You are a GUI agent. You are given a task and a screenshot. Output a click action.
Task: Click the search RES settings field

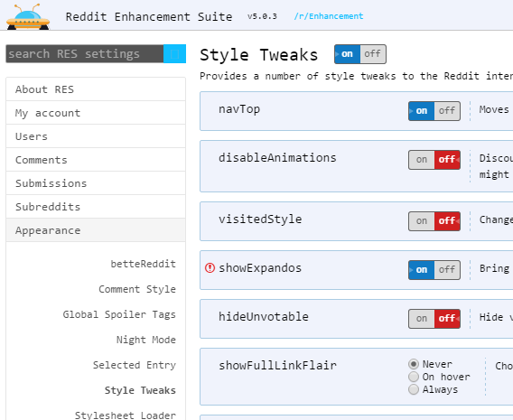click(x=85, y=53)
